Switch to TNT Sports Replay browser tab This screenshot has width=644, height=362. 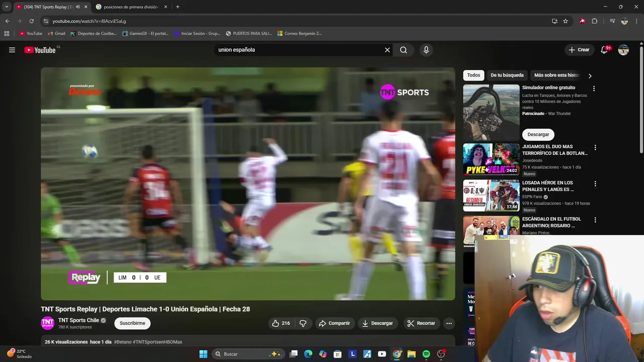(48, 7)
